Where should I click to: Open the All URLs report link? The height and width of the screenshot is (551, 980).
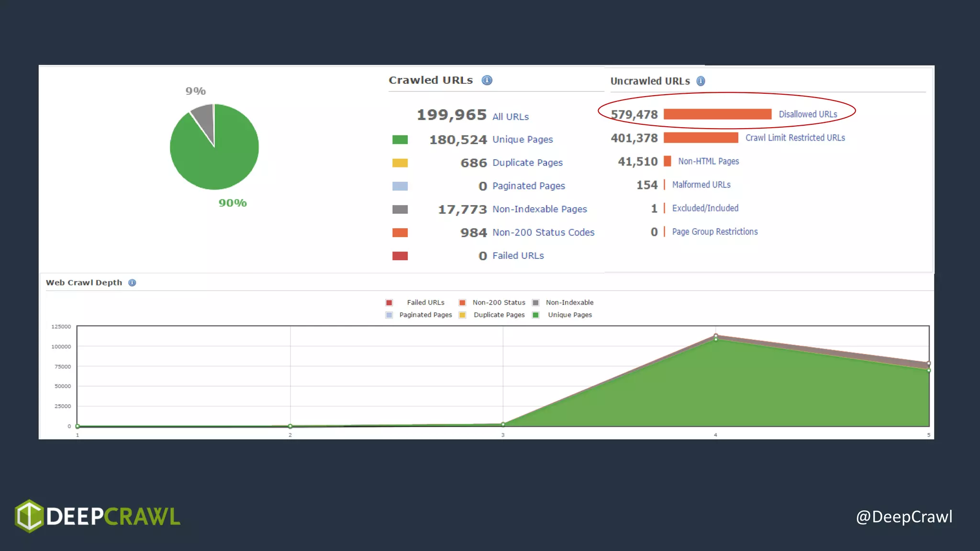tap(510, 117)
